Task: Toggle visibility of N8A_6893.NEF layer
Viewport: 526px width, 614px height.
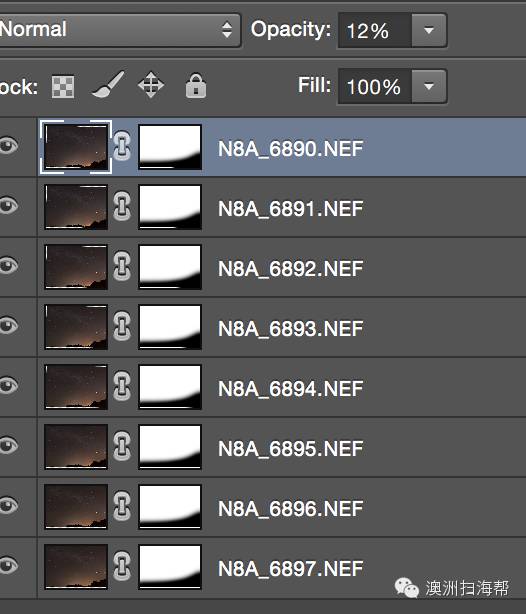Action: coord(8,325)
